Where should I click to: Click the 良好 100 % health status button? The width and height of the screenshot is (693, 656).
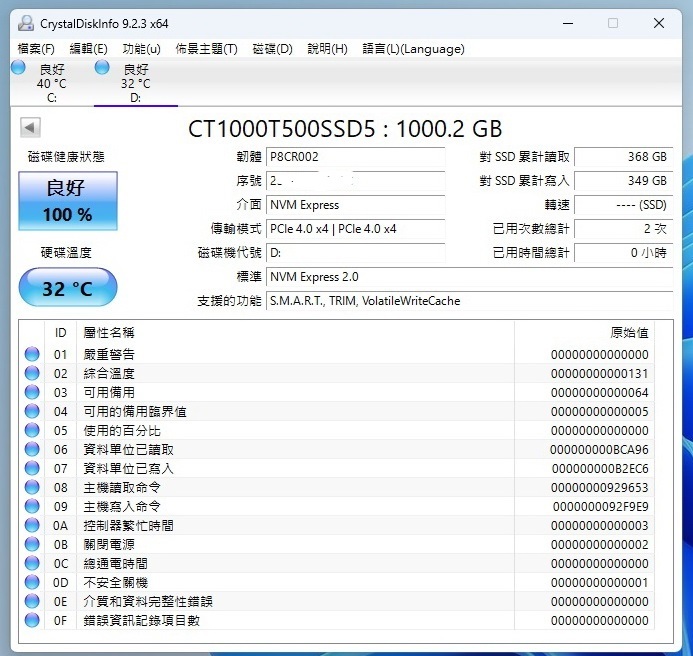(68, 202)
